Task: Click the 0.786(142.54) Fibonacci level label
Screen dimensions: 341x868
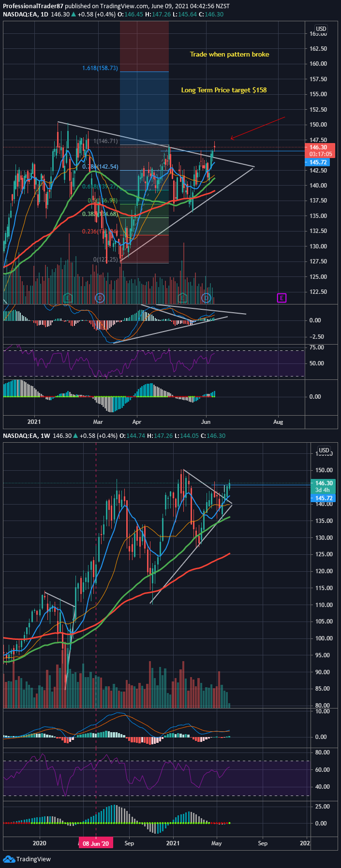Action: [100, 167]
